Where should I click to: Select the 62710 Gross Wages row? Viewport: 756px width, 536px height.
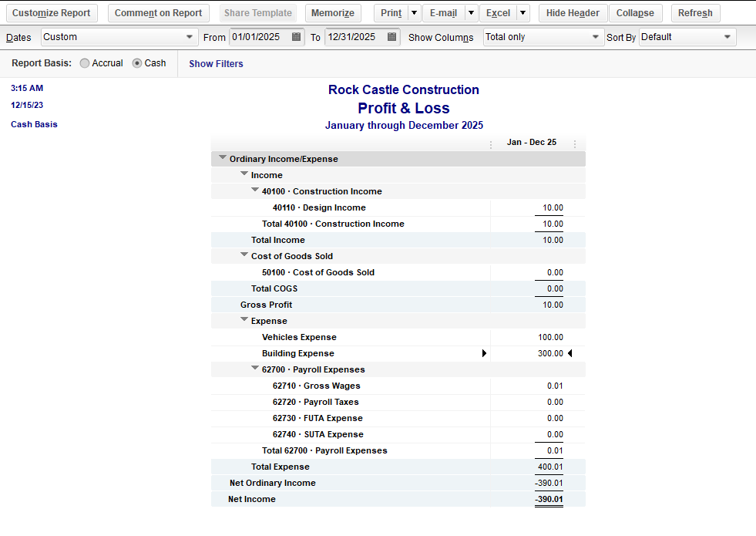click(398, 386)
